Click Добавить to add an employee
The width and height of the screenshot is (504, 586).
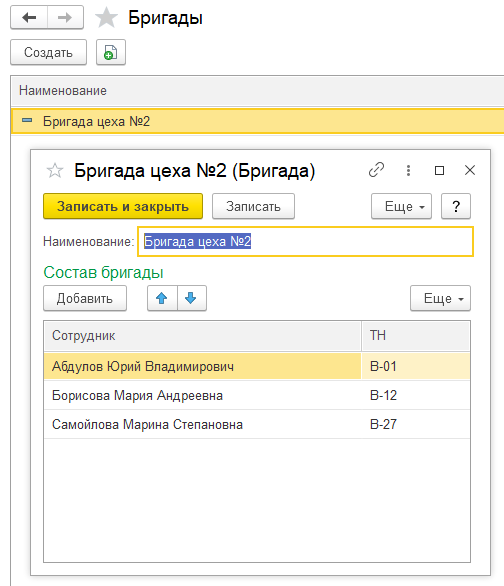(x=85, y=298)
